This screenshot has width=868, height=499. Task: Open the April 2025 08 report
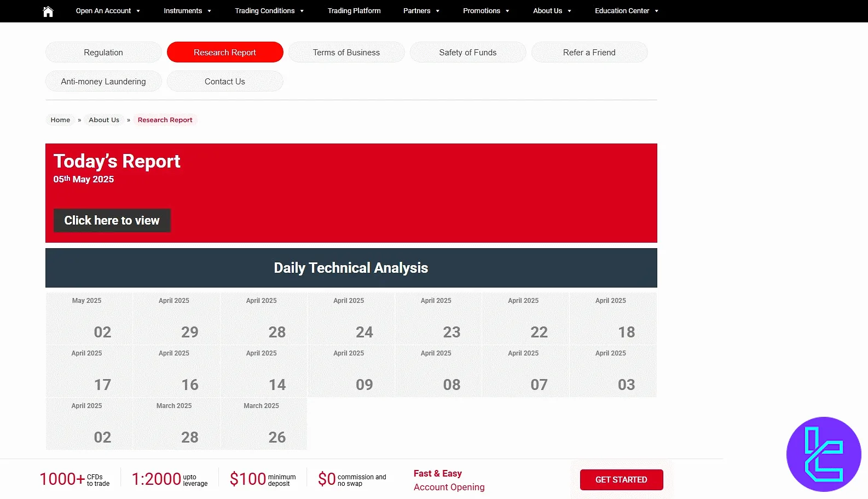[x=438, y=371]
